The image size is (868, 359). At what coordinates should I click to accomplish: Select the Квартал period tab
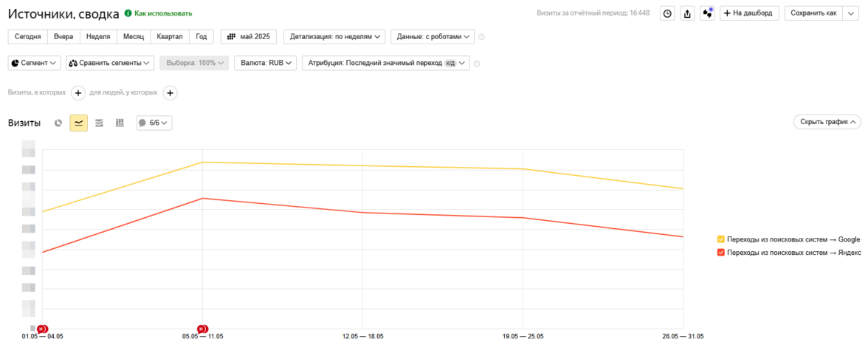pos(169,36)
